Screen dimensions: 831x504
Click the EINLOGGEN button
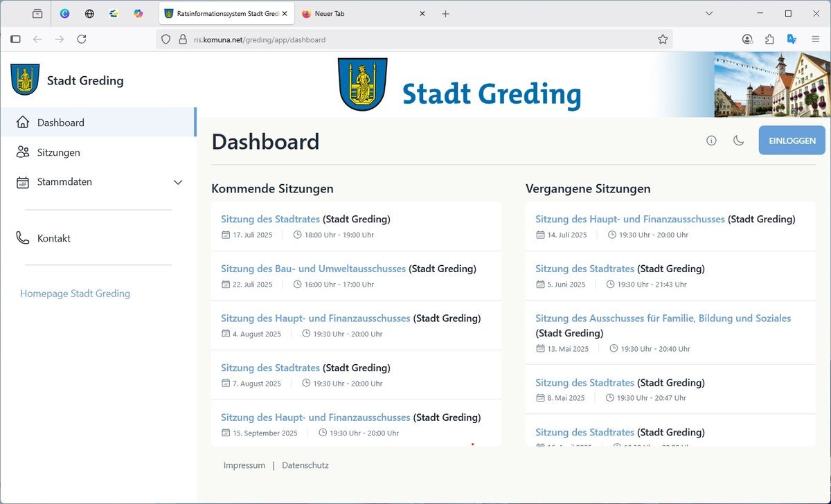pyautogui.click(x=792, y=141)
